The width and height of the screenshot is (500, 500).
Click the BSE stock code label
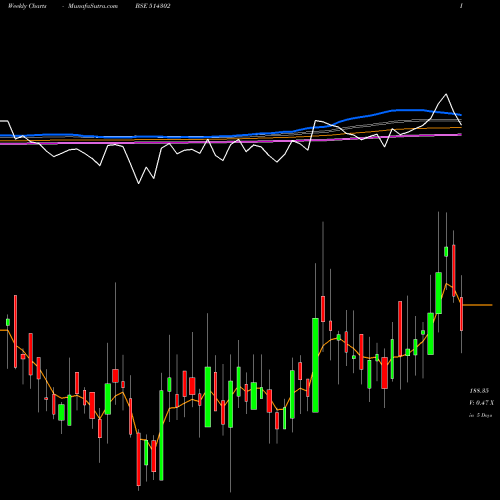click(153, 6)
